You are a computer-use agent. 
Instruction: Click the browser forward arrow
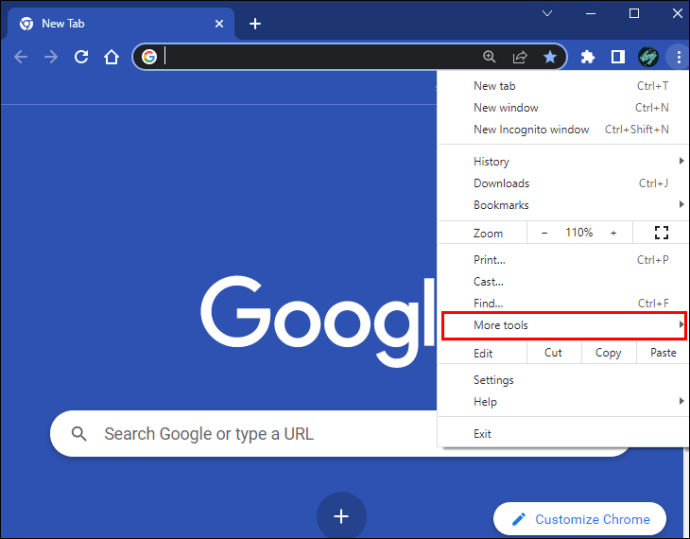51,57
